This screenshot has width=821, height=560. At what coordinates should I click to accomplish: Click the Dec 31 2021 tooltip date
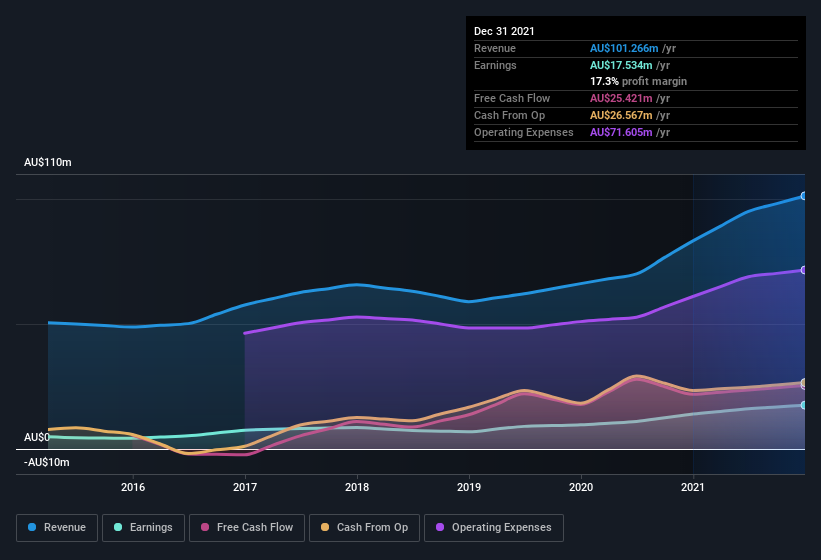pos(504,31)
